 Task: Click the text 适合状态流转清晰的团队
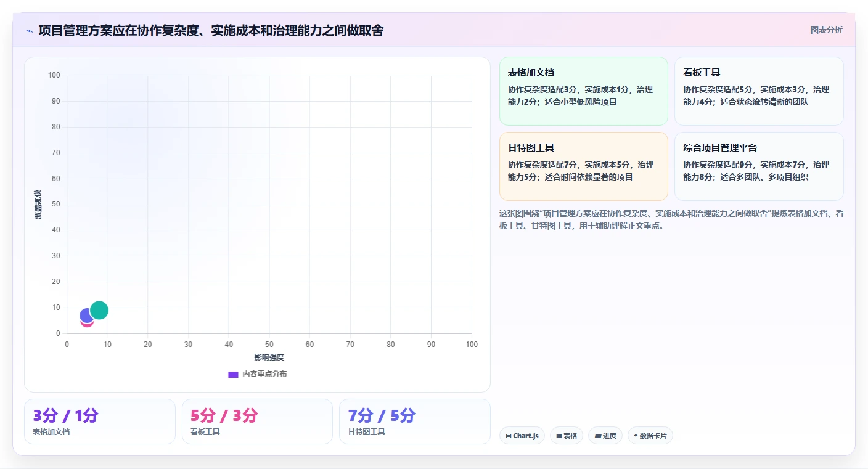764,102
